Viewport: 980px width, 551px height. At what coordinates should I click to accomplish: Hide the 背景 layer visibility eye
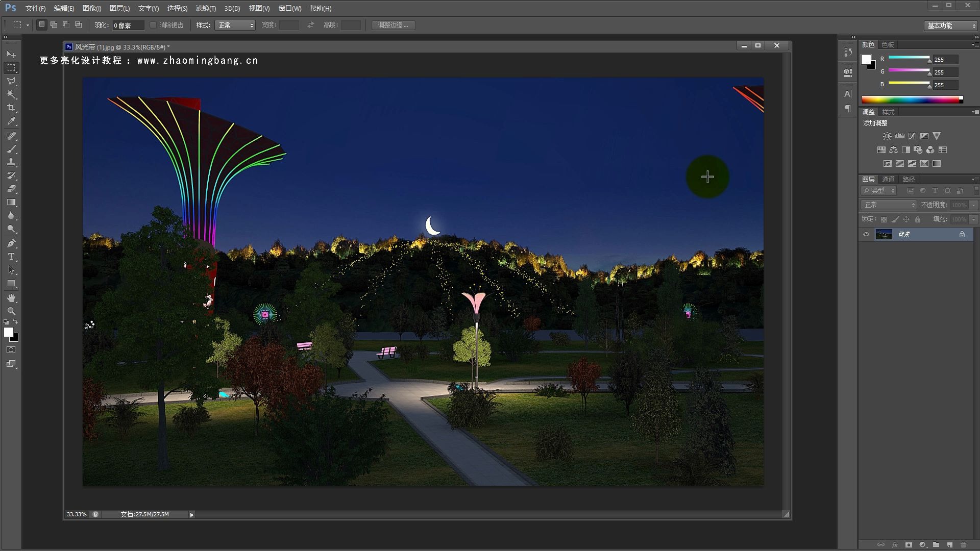[x=866, y=234]
